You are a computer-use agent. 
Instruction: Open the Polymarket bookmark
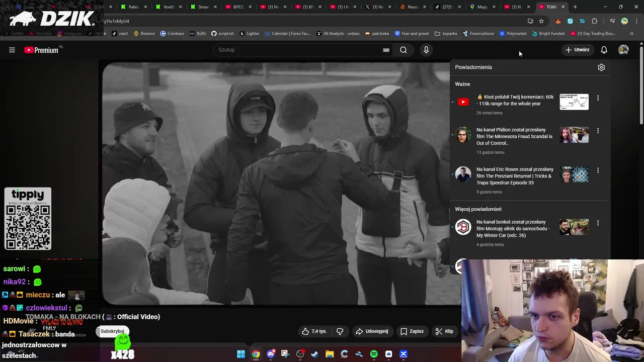pyautogui.click(x=513, y=34)
